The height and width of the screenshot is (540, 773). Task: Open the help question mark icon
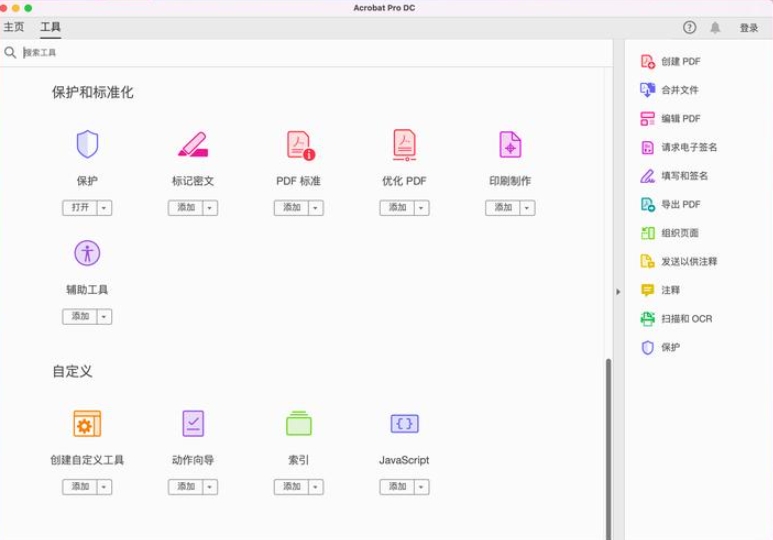click(x=689, y=27)
